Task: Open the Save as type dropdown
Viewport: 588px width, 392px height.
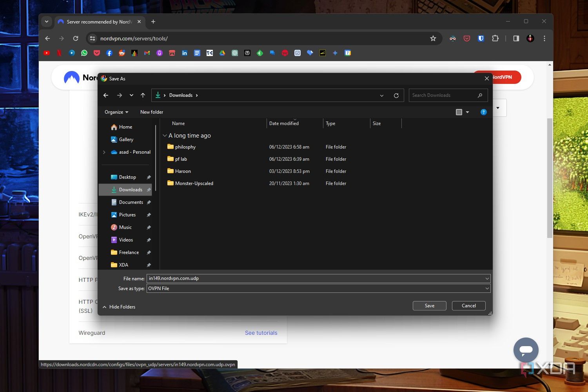Action: [x=486, y=288]
